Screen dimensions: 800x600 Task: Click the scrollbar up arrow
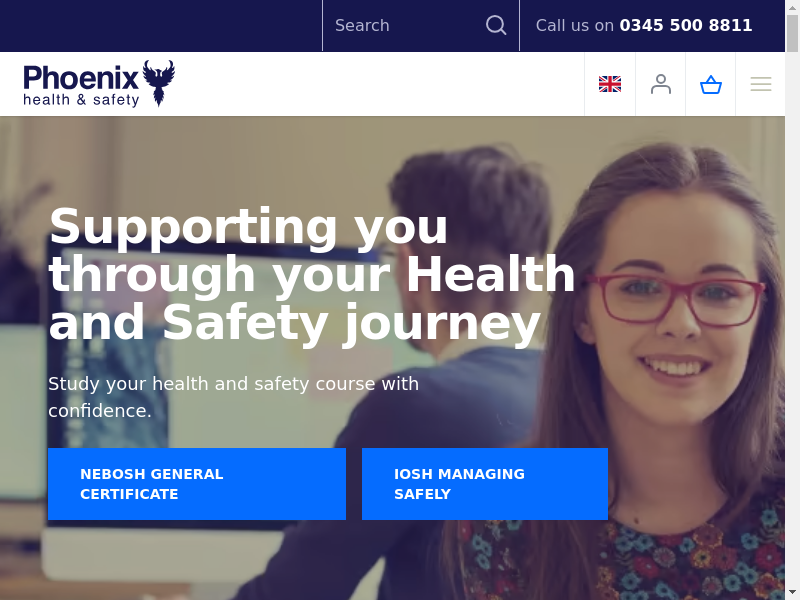(x=792, y=7)
